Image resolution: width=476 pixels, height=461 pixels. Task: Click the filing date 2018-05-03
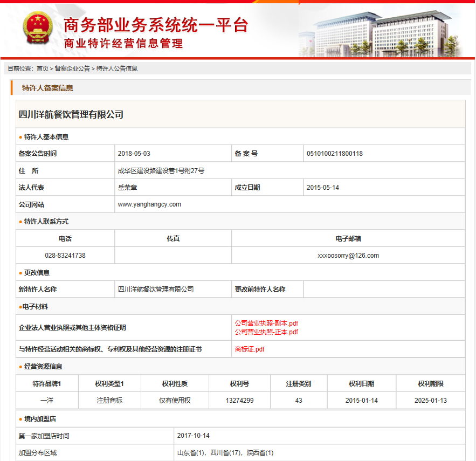coord(134,154)
